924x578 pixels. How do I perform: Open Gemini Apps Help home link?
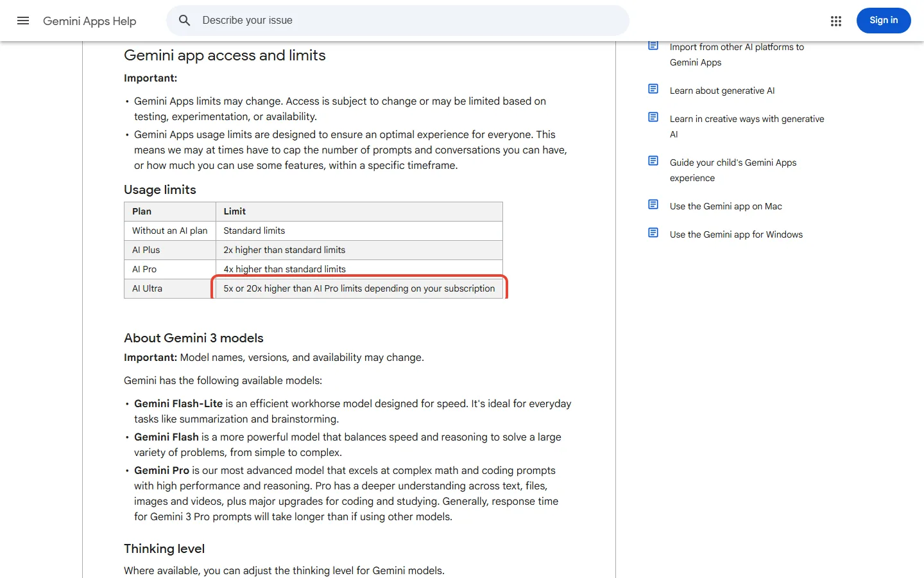[x=90, y=21]
